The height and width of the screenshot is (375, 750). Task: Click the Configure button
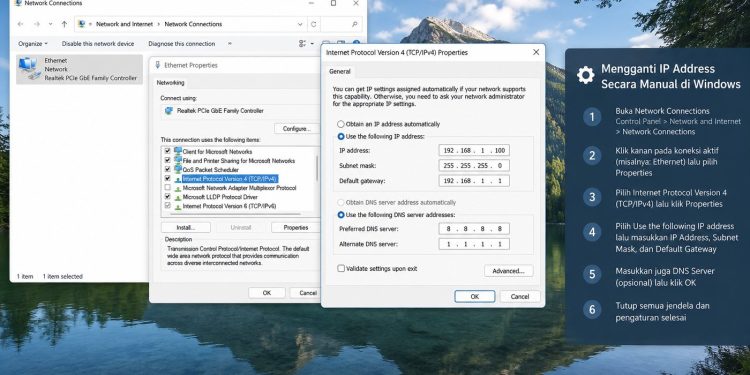pyautogui.click(x=297, y=129)
